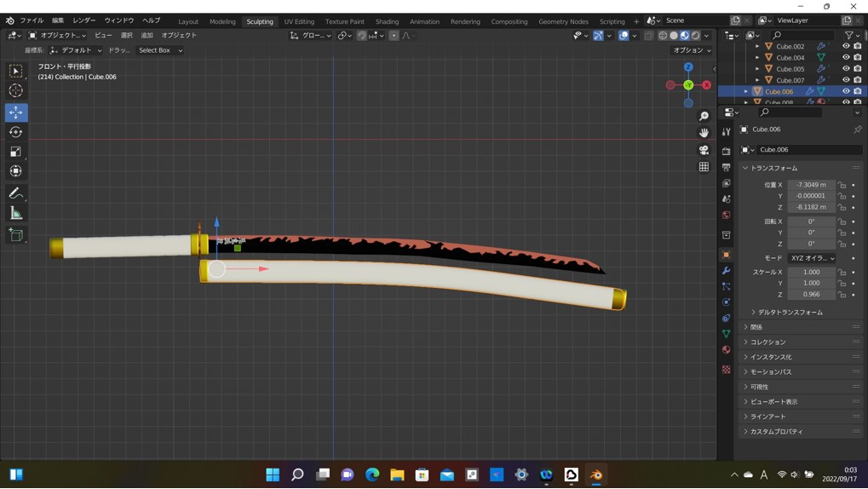Expand デルタトランスフォーム section
The image size is (868, 489).
790,313
